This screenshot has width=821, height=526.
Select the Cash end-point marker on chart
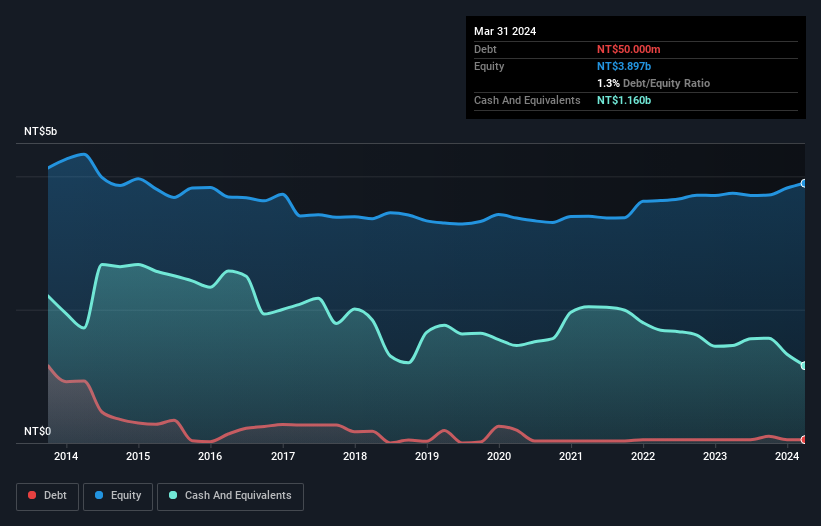804,365
